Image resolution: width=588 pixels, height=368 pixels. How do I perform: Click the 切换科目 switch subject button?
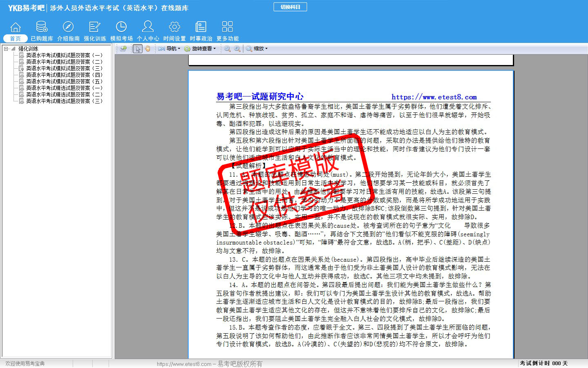coord(290,7)
